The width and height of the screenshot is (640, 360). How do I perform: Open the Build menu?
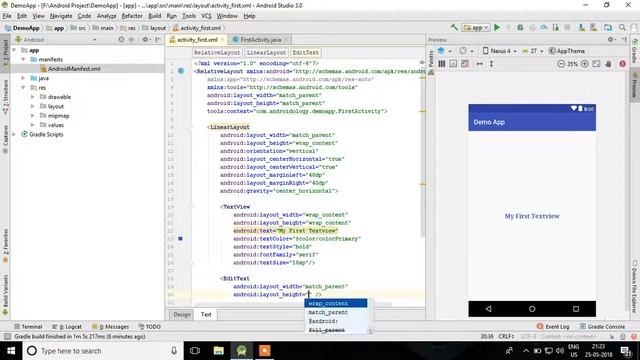154,16
